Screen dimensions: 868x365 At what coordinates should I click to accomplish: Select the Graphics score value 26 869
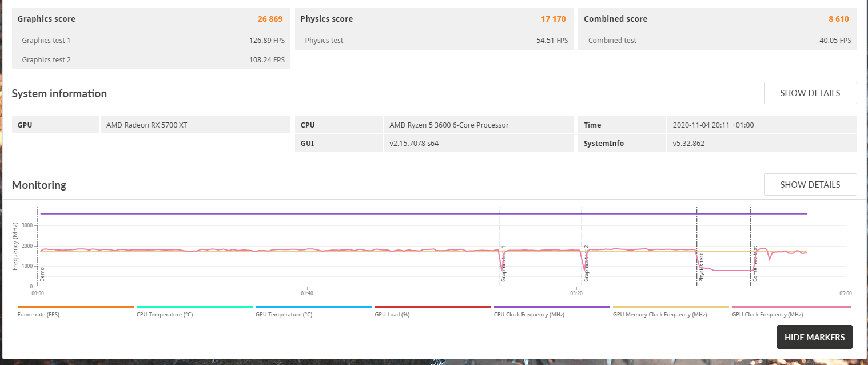point(270,19)
